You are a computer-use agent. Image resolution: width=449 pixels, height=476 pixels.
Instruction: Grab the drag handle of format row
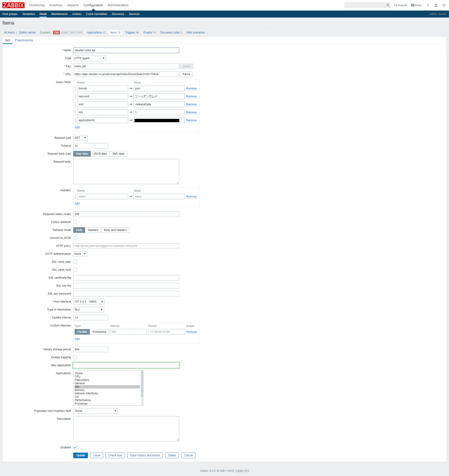tap(75, 88)
